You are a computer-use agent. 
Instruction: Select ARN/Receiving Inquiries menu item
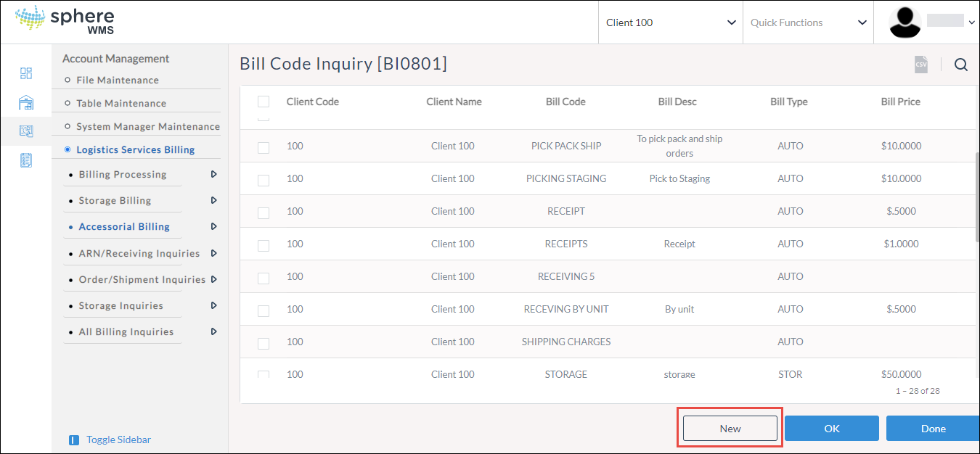click(x=139, y=253)
